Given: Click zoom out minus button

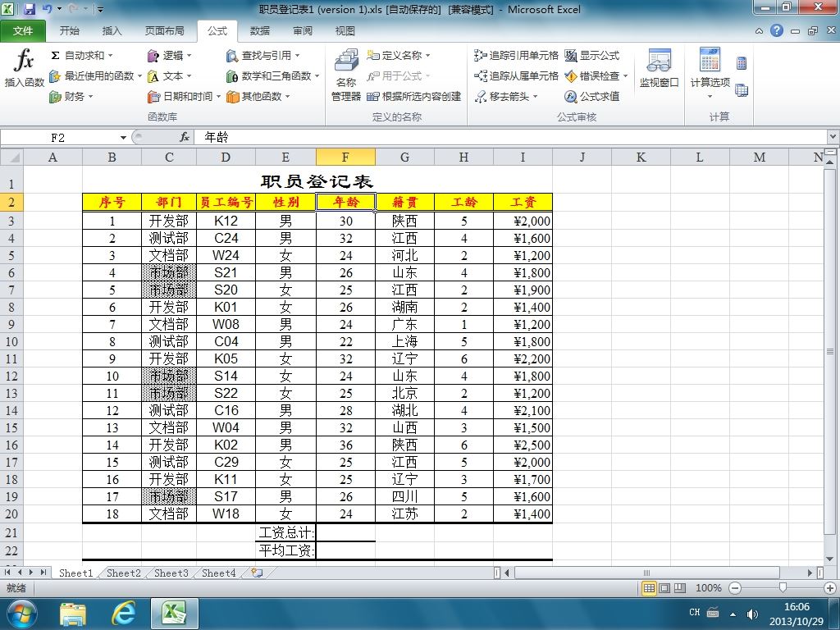Looking at the screenshot, I should click(735, 588).
